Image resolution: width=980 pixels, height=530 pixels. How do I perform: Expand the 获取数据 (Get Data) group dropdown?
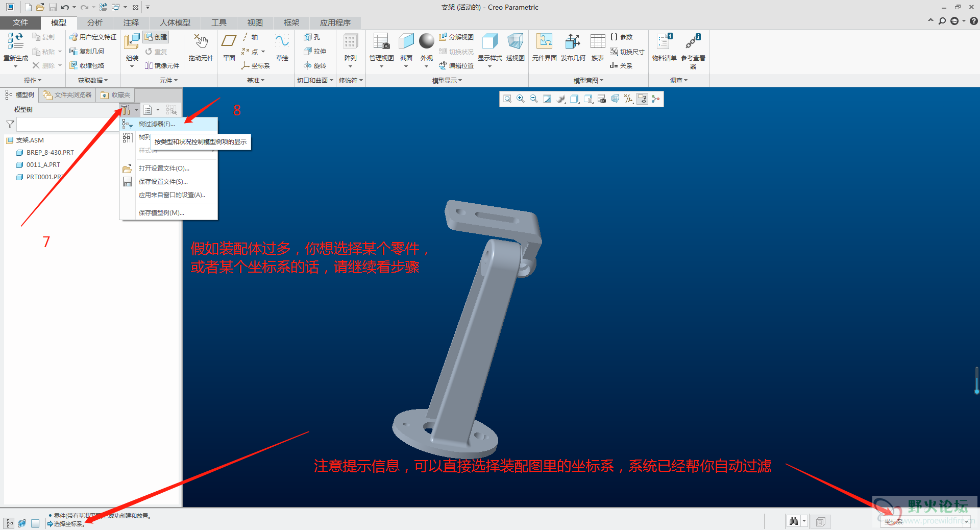(x=93, y=80)
